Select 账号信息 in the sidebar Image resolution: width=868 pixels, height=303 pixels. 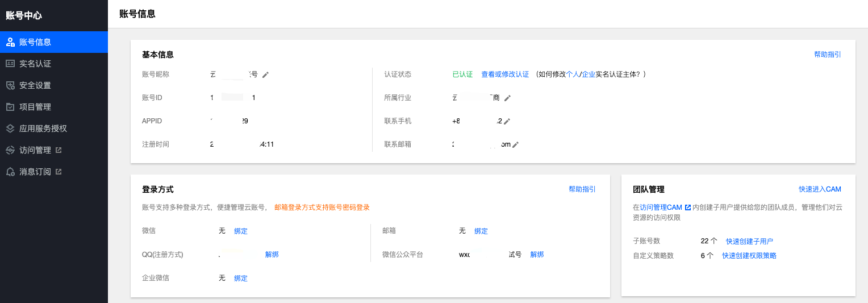[35, 42]
